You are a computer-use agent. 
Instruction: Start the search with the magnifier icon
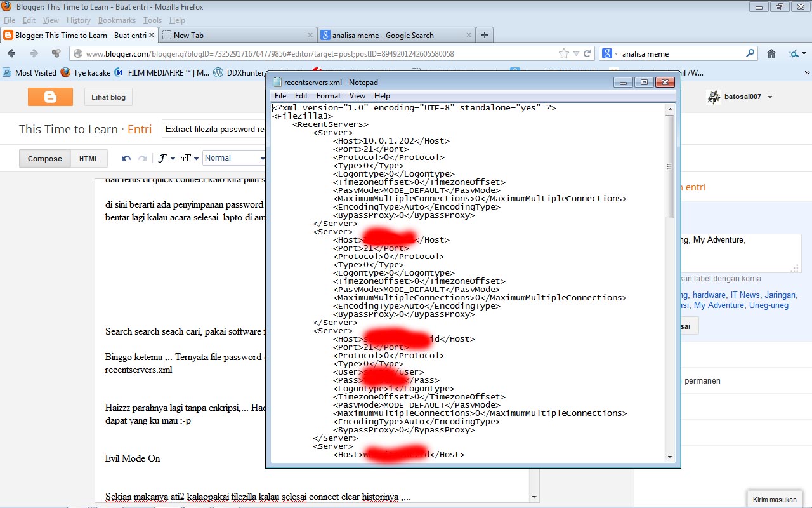pos(749,53)
